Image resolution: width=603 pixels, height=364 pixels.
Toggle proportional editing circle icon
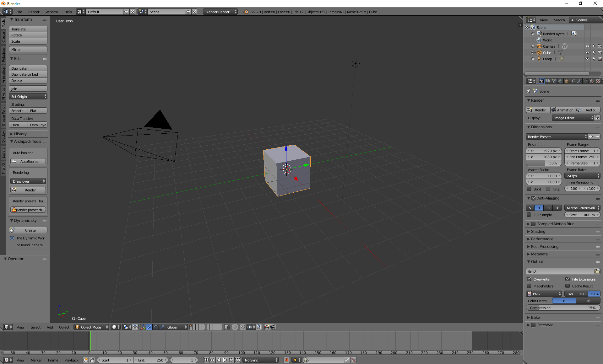pos(235,327)
